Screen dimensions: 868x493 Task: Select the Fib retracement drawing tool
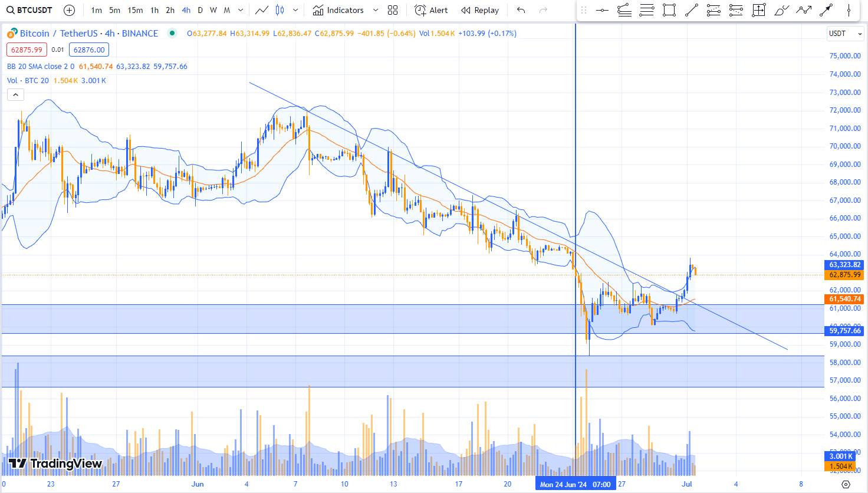(x=647, y=10)
